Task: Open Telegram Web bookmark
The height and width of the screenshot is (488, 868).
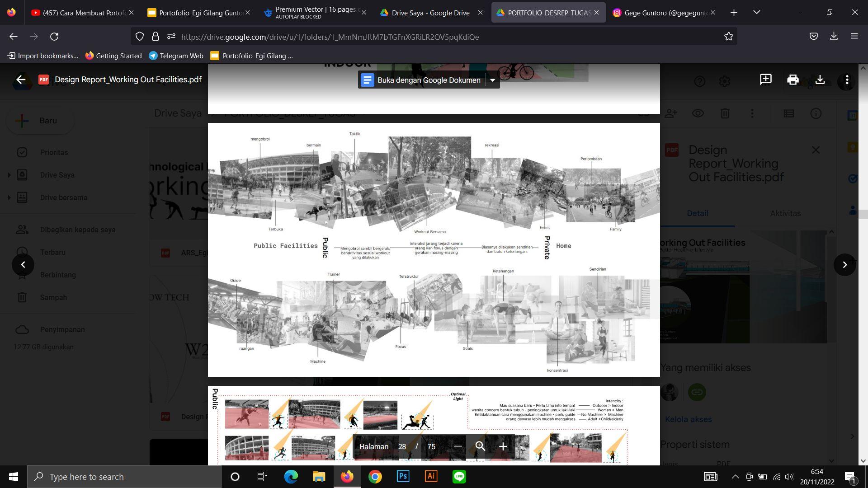Action: click(x=176, y=56)
